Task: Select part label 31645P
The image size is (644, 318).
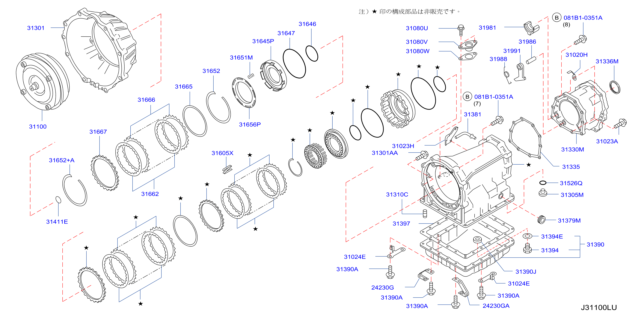Action: click(263, 41)
